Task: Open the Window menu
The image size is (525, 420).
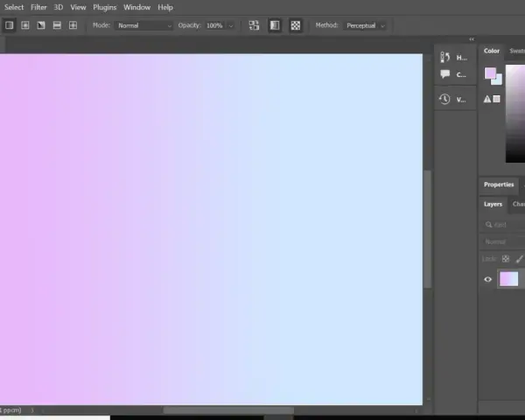Action: point(136,7)
